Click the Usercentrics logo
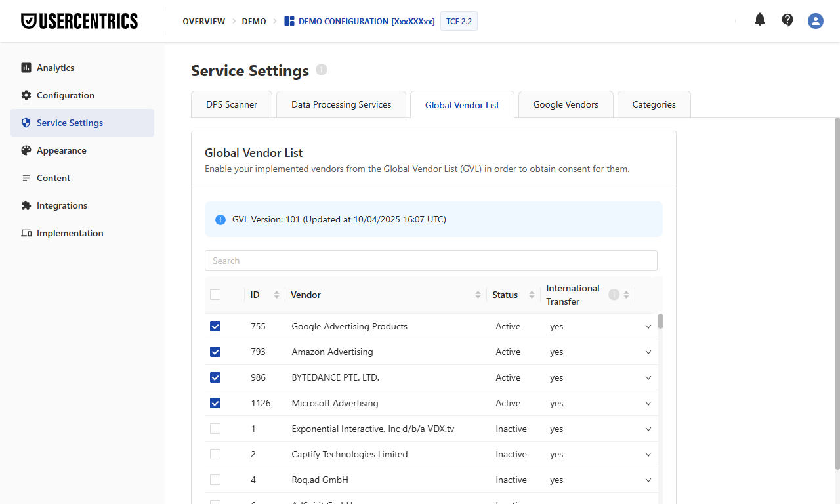The height and width of the screenshot is (504, 840). point(79,21)
